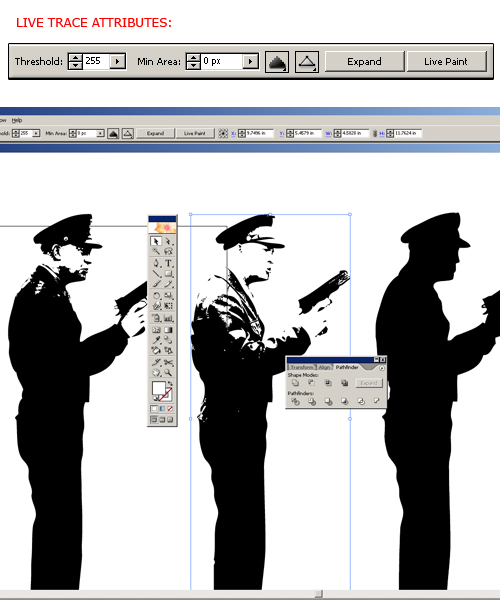Click the Fill swatch in toolbox
This screenshot has width=500, height=614.
[158, 388]
